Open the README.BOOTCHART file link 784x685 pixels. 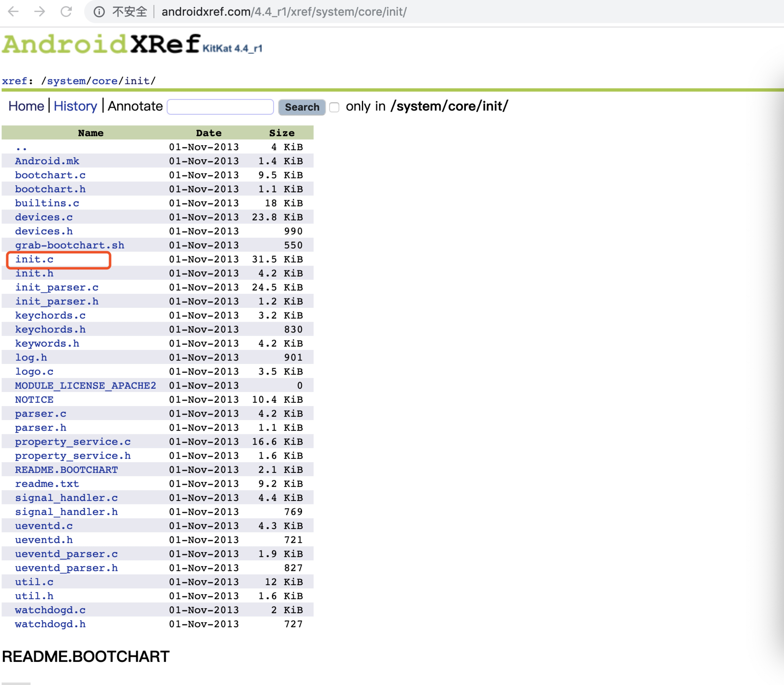pos(66,470)
